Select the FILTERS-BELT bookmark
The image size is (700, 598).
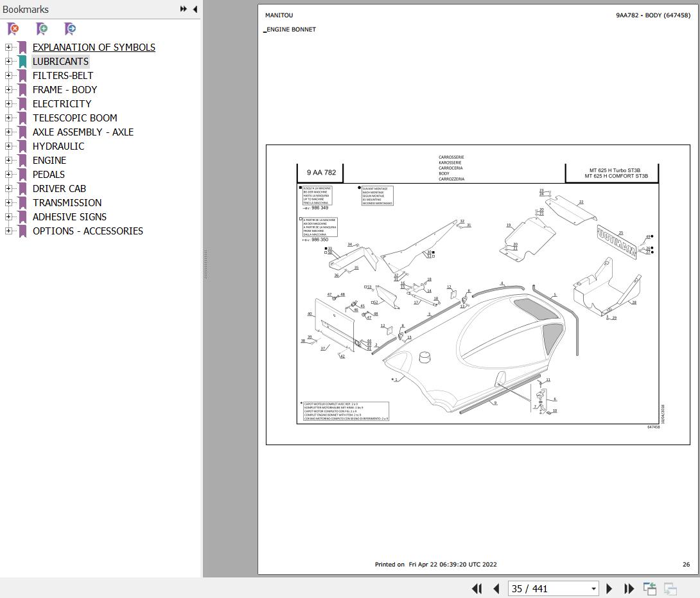63,76
